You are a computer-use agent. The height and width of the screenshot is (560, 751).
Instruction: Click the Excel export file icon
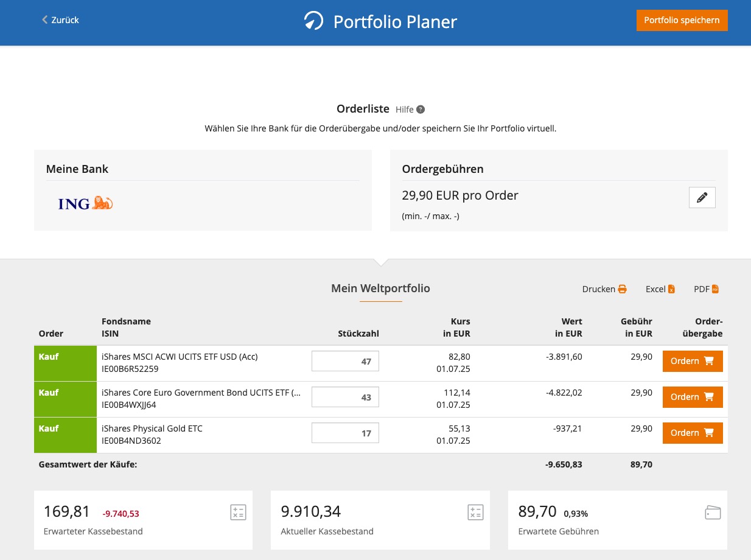point(671,289)
